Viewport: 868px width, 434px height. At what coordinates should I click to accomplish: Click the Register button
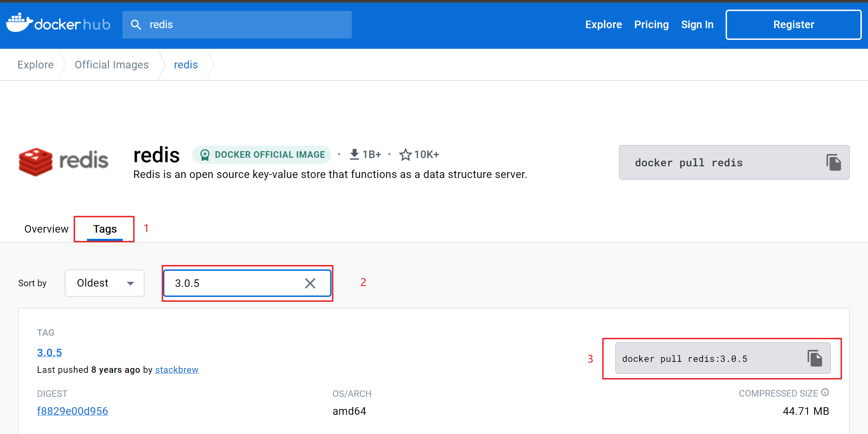tap(793, 24)
